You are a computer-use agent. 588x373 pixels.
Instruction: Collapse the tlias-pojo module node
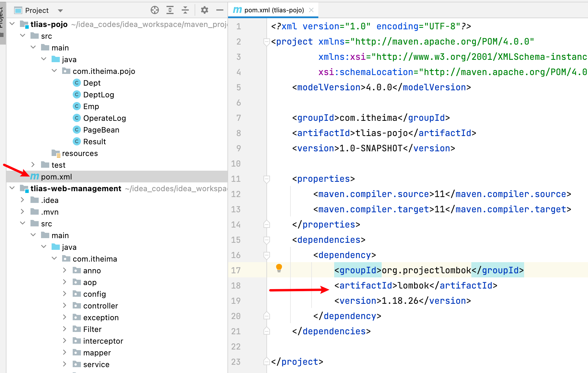click(12, 24)
